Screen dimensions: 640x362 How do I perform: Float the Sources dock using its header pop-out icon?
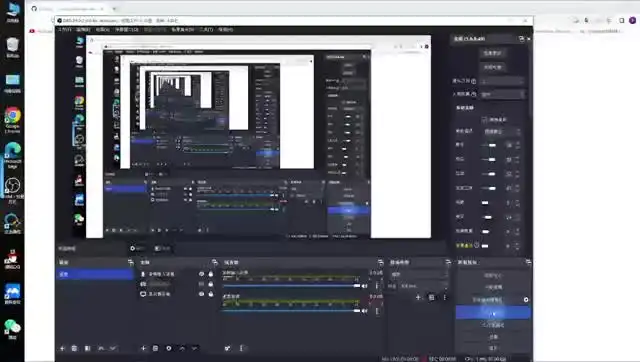215,262
